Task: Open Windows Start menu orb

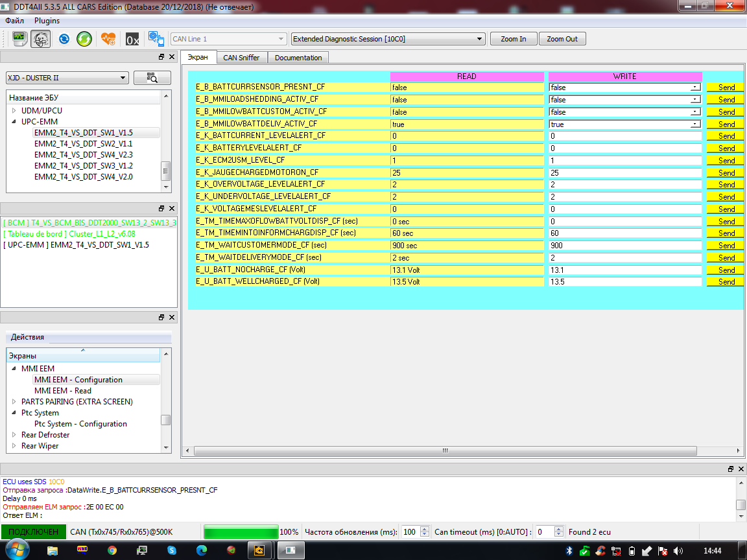Action: click(x=17, y=550)
